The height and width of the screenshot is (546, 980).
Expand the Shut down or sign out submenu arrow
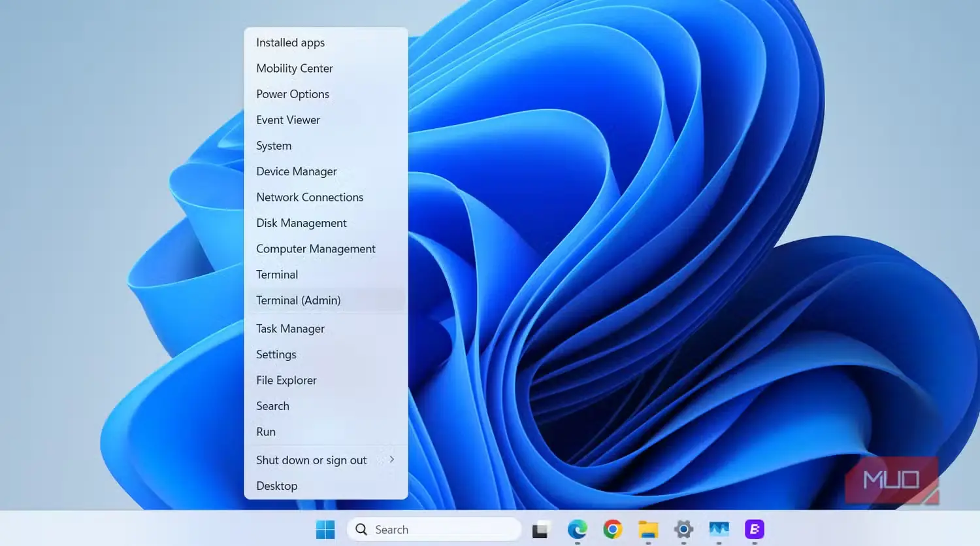click(391, 460)
